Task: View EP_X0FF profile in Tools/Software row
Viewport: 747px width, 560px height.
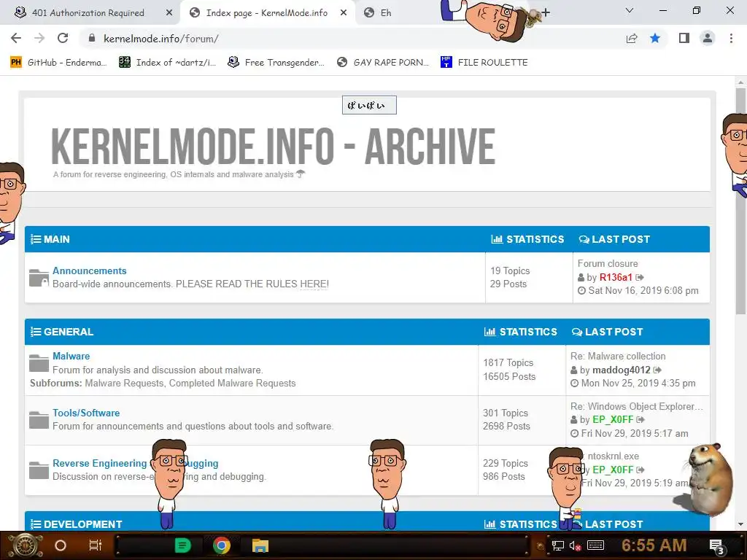Action: point(613,419)
